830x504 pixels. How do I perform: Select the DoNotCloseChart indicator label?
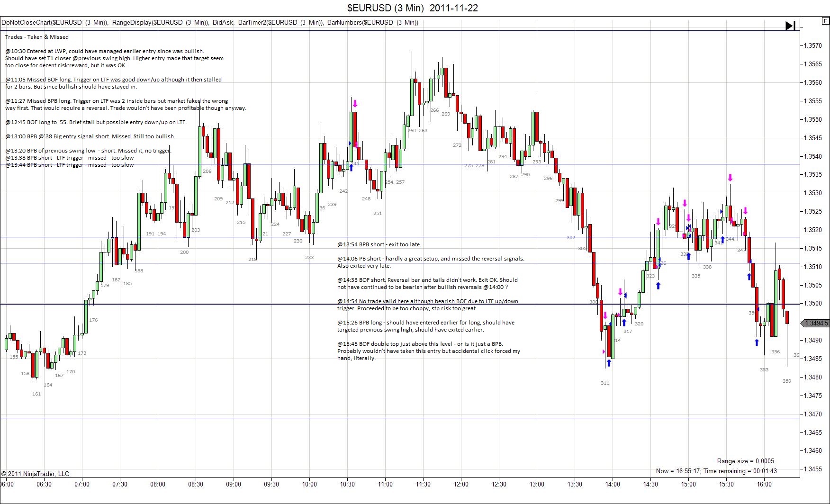pos(54,22)
